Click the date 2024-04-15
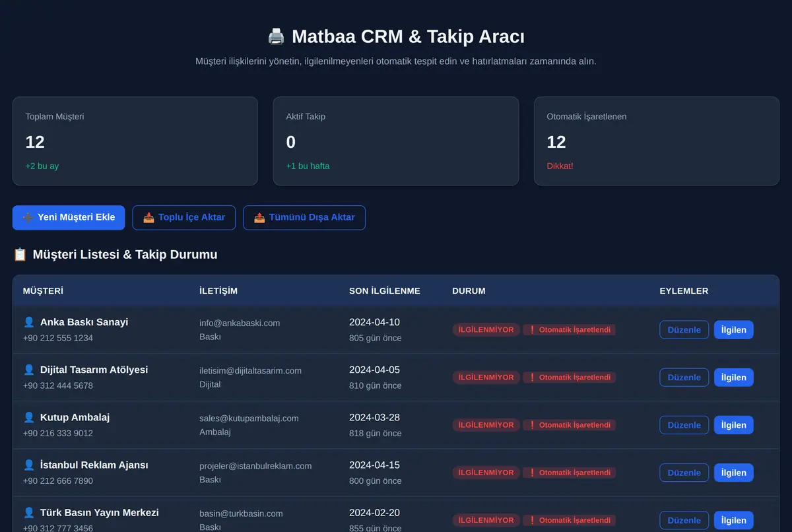This screenshot has width=792, height=532. tap(374, 465)
